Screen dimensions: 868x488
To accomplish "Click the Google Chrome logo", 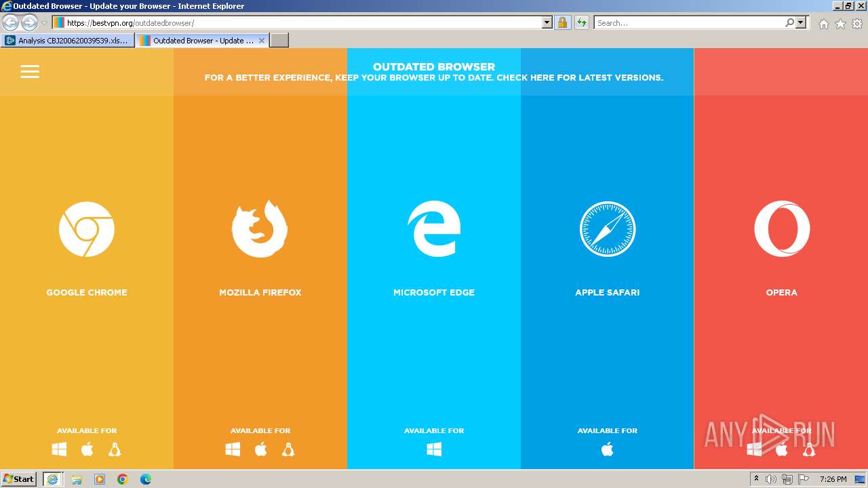I will tap(87, 229).
